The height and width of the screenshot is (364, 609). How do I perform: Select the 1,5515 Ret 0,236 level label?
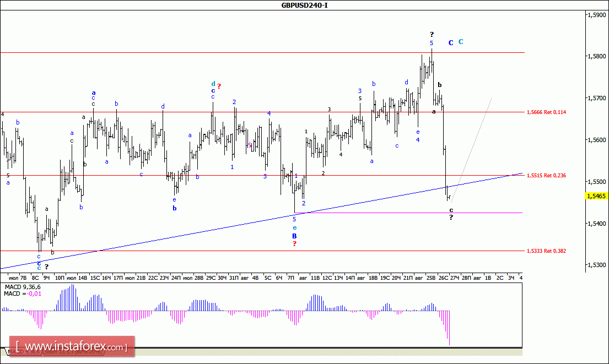(x=546, y=175)
